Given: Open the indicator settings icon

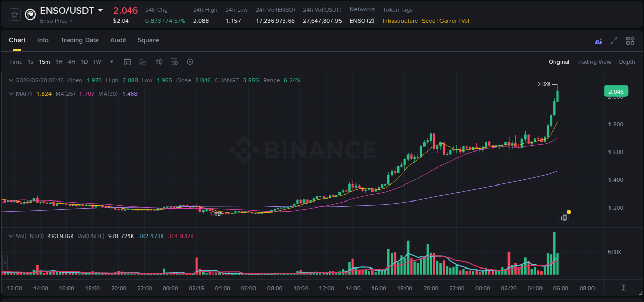Looking at the screenshot, I should [x=174, y=62].
